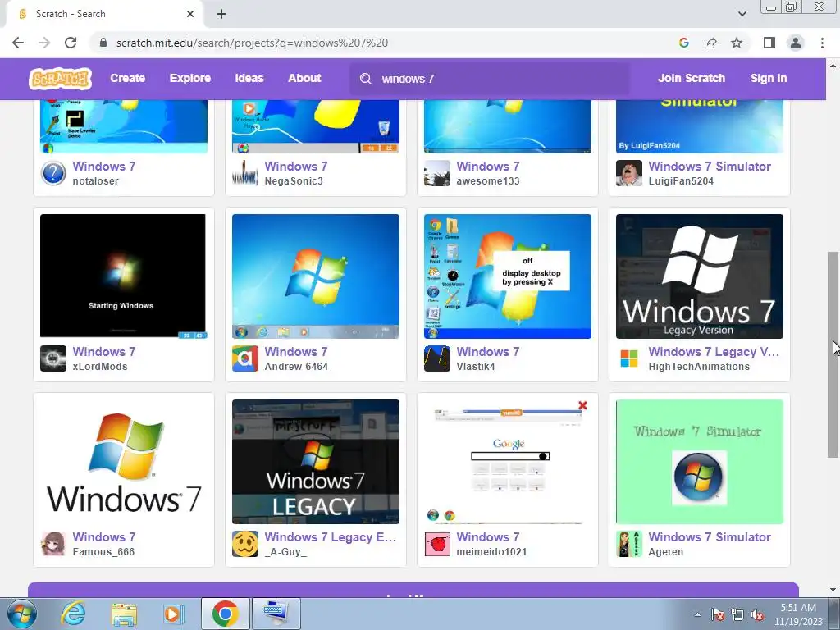Open the Create menu item
The height and width of the screenshot is (630, 840).
[127, 78]
